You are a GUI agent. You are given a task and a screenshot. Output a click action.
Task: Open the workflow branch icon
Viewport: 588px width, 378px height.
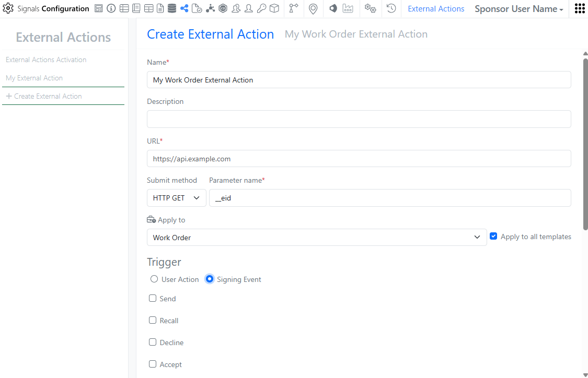pyautogui.click(x=294, y=8)
